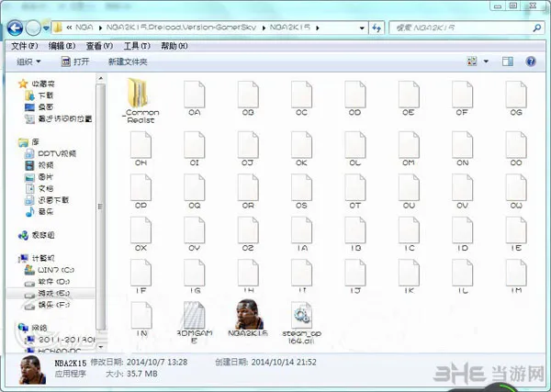Toggle the preview pane button

click(508, 62)
